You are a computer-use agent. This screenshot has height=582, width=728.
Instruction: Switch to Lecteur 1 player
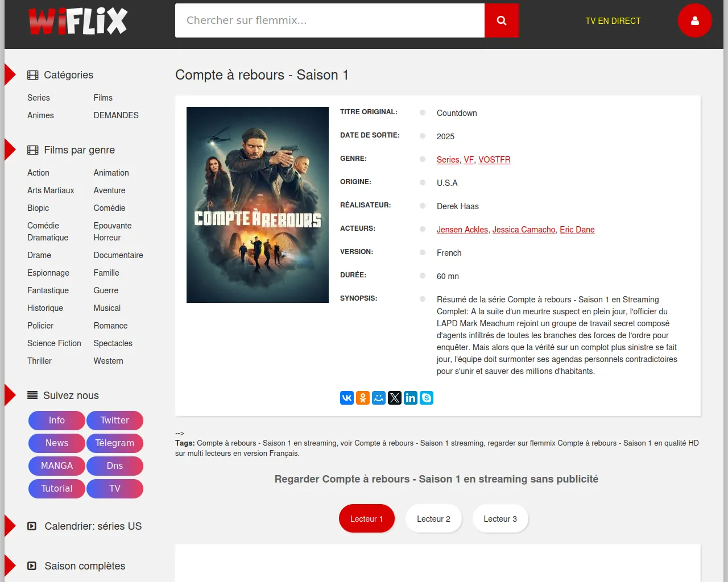tap(366, 519)
